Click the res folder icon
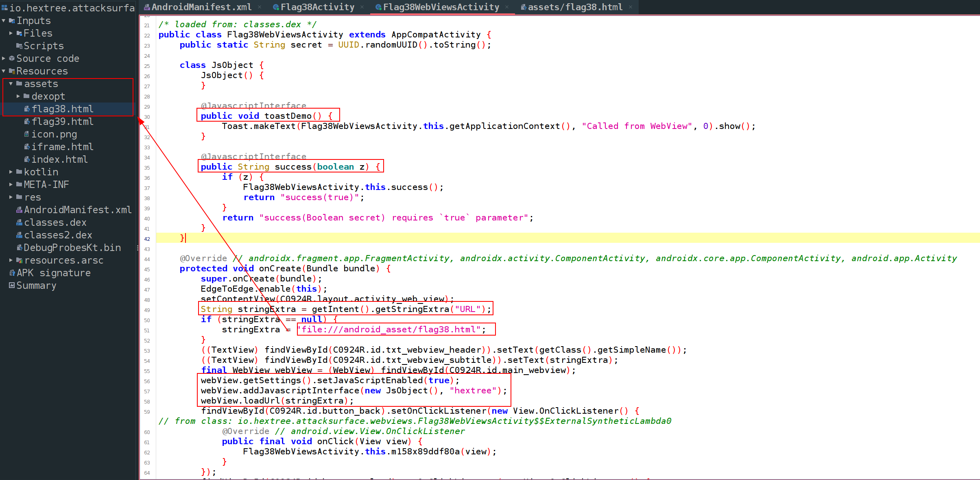This screenshot has width=980, height=480. pos(19,197)
